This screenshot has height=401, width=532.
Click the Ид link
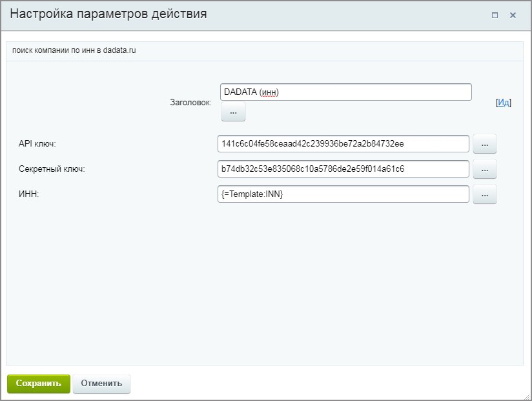504,103
